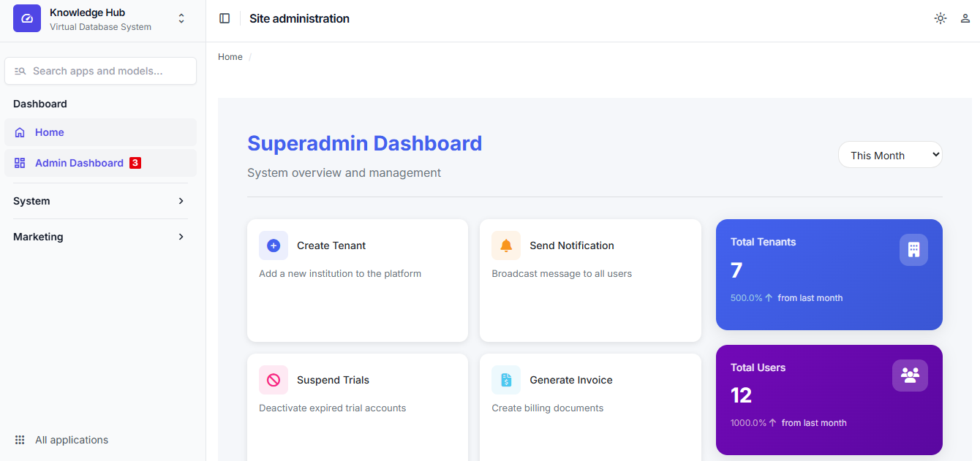Open the This Month period dropdown

(890, 155)
